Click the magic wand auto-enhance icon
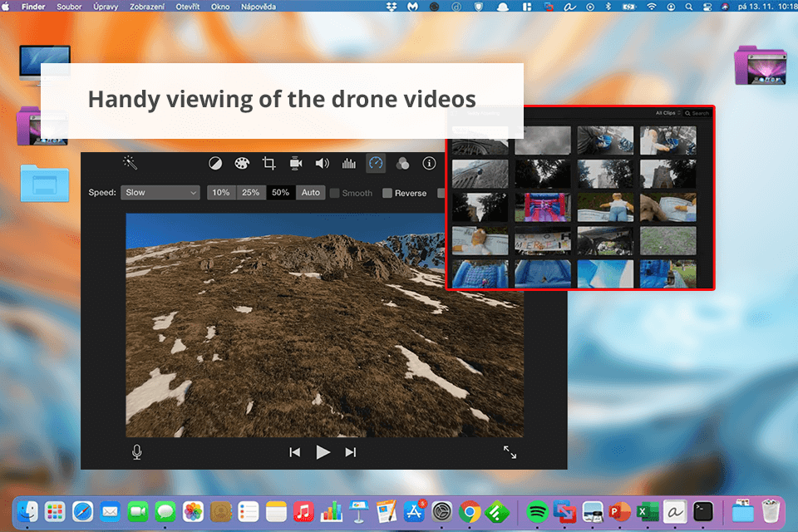 pyautogui.click(x=131, y=163)
